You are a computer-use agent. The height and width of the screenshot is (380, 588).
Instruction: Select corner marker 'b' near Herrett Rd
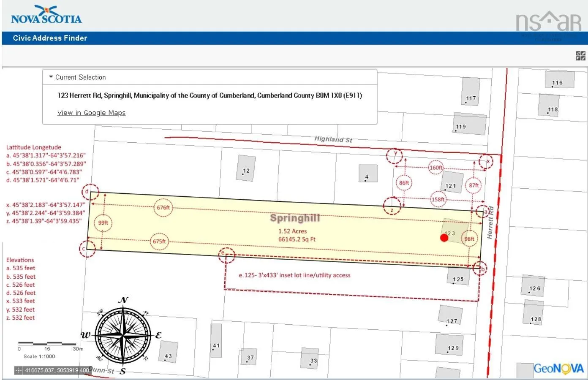coord(480,269)
